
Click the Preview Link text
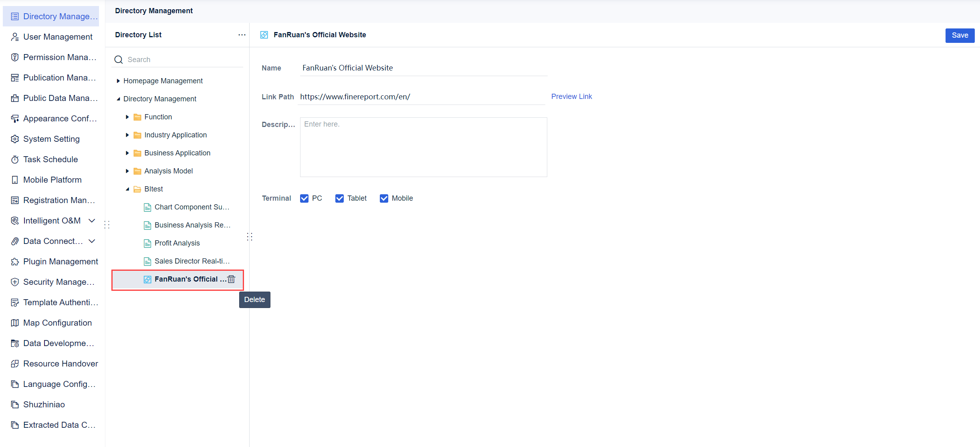[x=571, y=96]
